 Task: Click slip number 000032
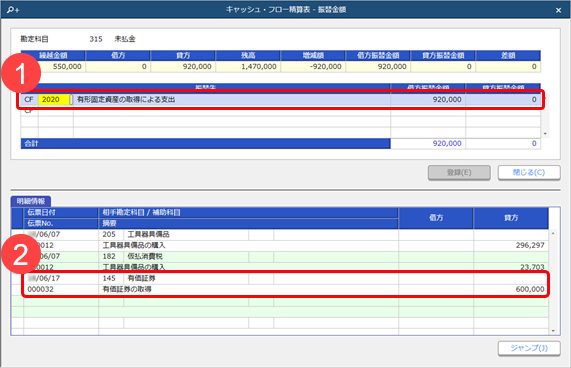[40, 289]
